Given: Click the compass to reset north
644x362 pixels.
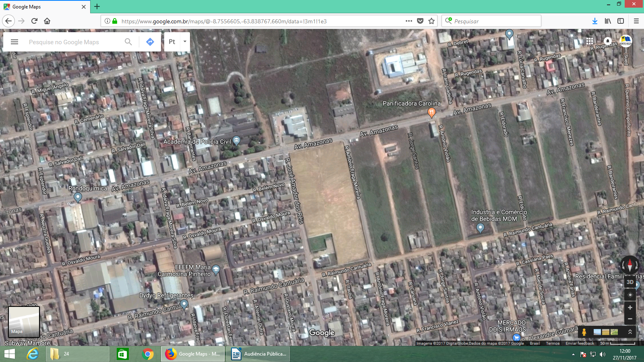Looking at the screenshot, I should (x=630, y=265).
